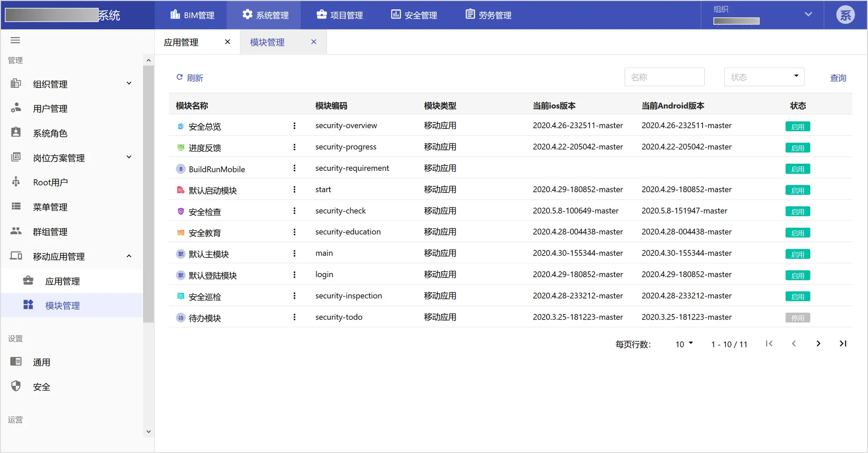
Task: Focus the 名称 search field
Action: tap(664, 77)
